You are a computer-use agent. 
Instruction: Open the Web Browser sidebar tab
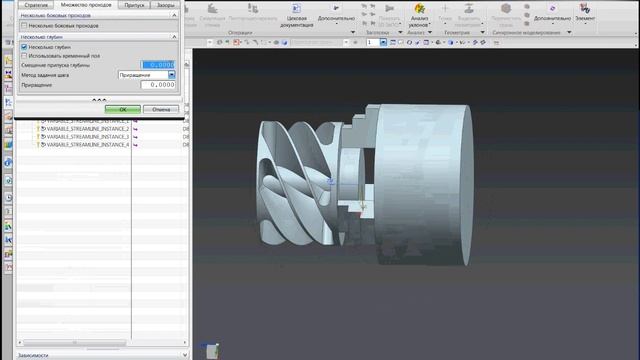pyautogui.click(x=8, y=180)
